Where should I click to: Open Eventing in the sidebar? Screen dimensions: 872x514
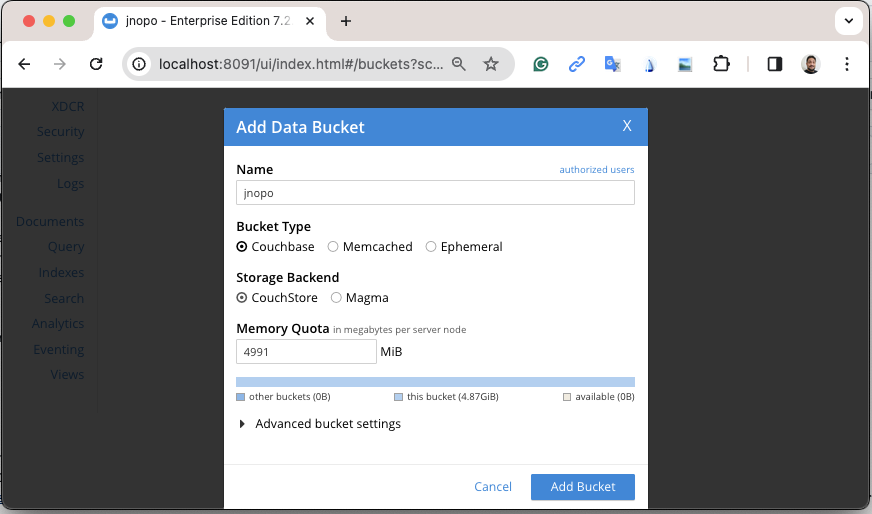(58, 350)
